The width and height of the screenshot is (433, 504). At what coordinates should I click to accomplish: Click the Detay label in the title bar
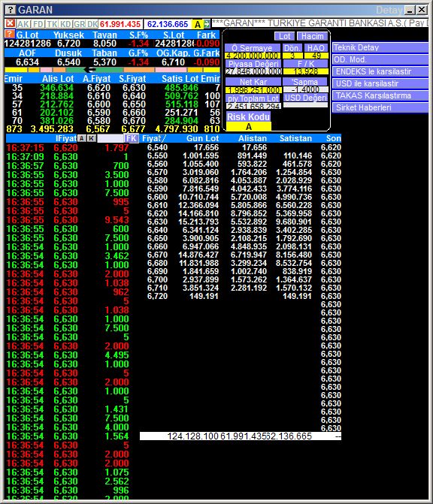389,11
